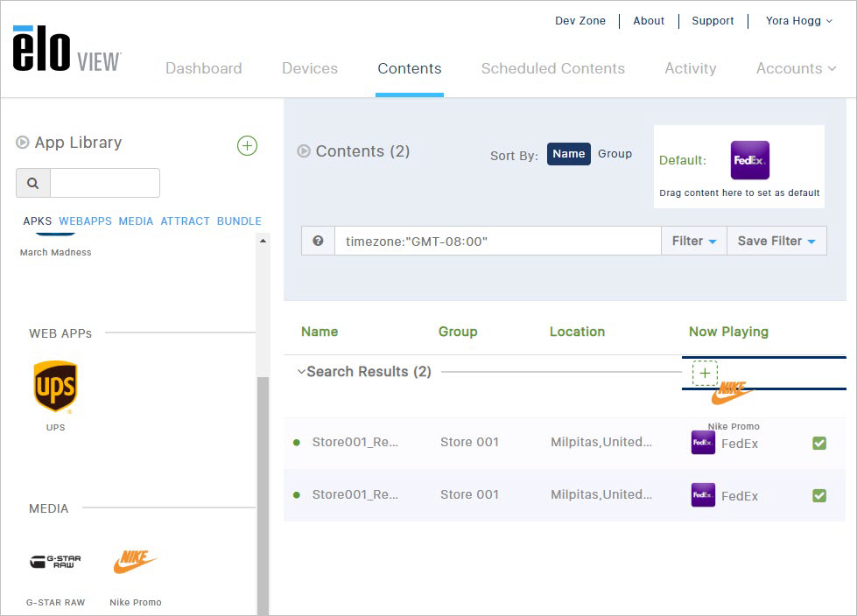
Task: Click second row's Store001_Re... name
Action: (x=355, y=494)
